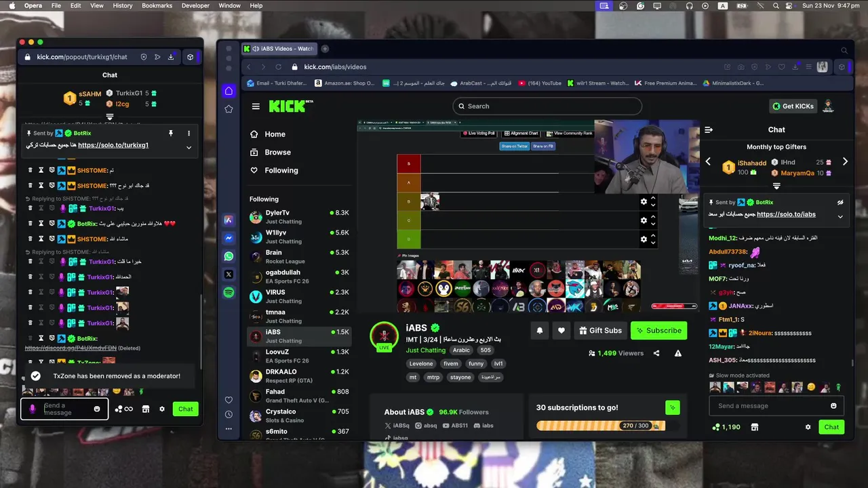Open KICKs balance 1,190 in iABS chat
868x488 pixels.
tap(726, 427)
